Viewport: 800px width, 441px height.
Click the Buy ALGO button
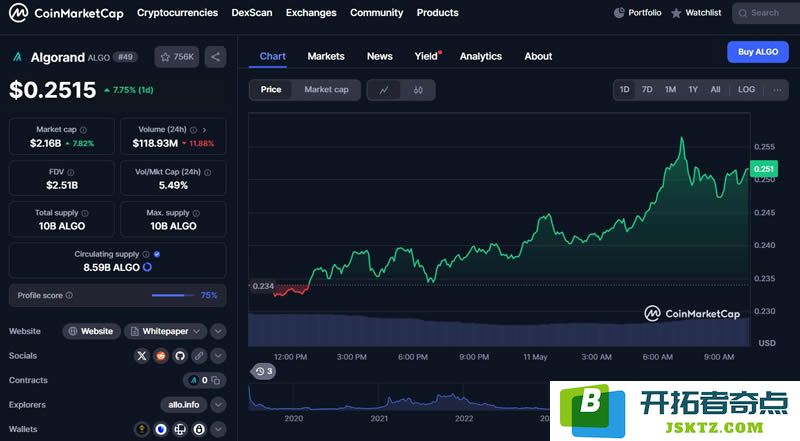click(x=758, y=52)
